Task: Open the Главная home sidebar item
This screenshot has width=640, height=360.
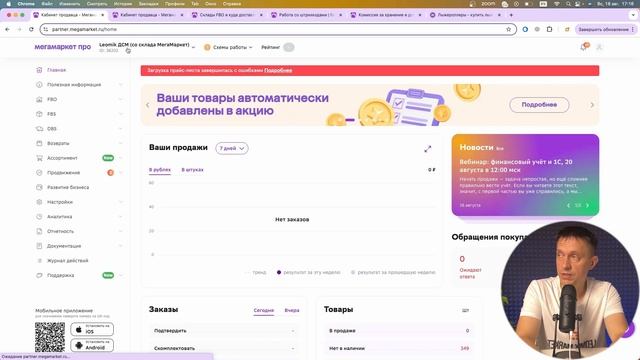Action: [56, 70]
